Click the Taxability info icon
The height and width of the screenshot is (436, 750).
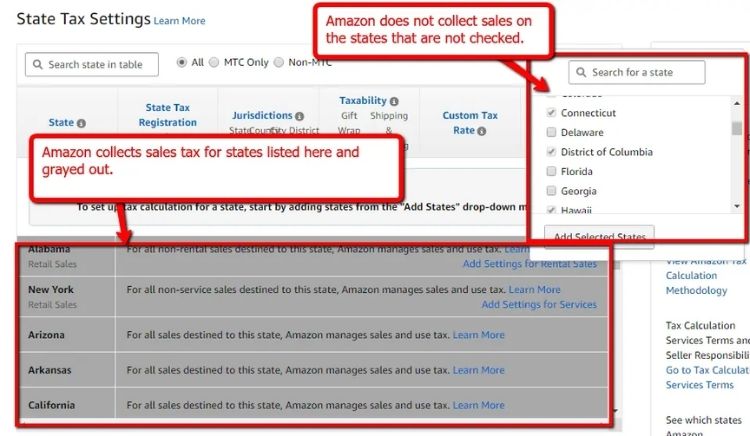(394, 101)
